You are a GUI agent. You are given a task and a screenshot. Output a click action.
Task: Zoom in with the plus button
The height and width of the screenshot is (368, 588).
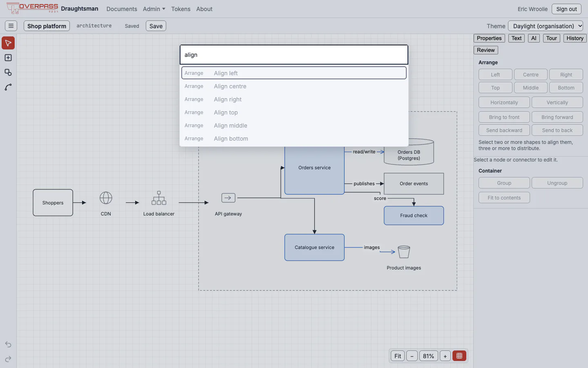tap(445, 356)
